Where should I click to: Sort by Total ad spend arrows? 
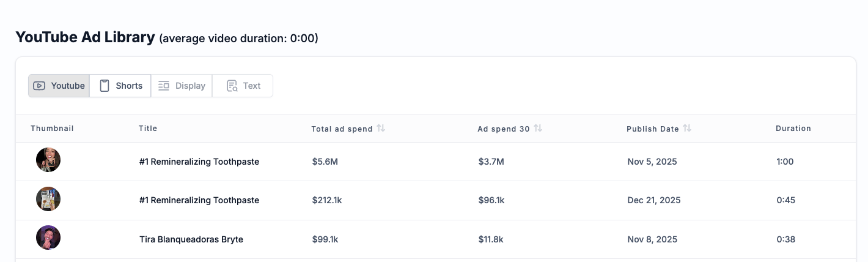coord(381,128)
